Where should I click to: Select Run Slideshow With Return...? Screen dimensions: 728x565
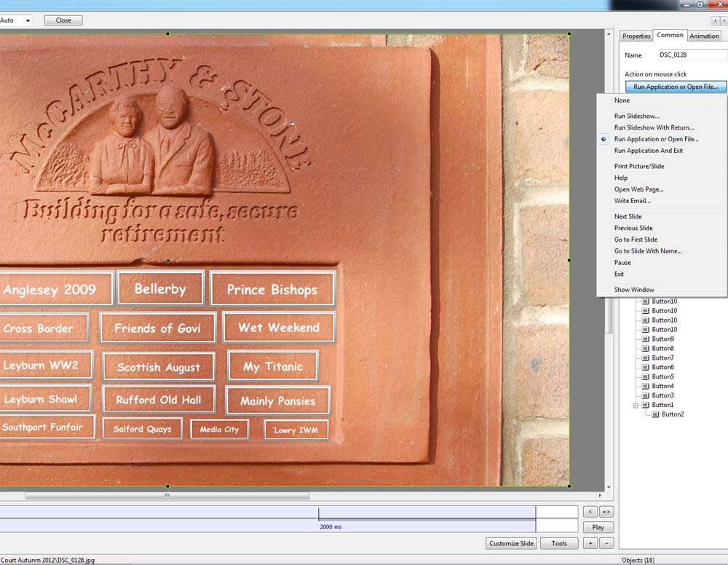click(654, 127)
